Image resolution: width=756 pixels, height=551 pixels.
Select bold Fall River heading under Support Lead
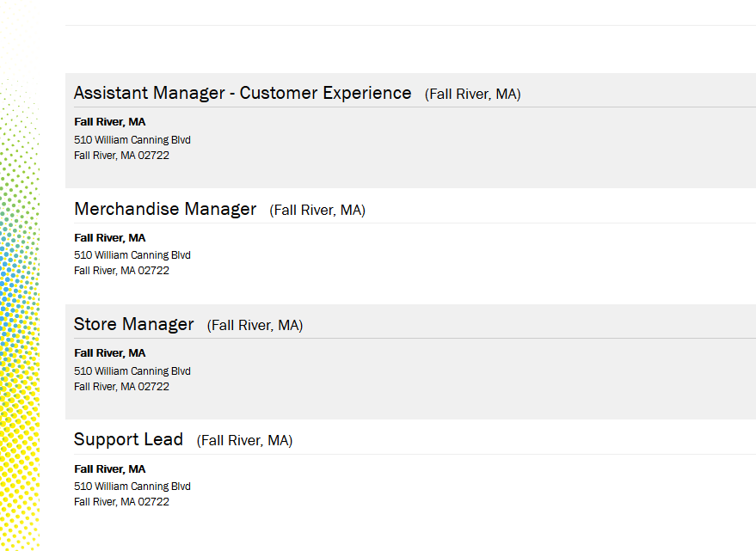110,468
